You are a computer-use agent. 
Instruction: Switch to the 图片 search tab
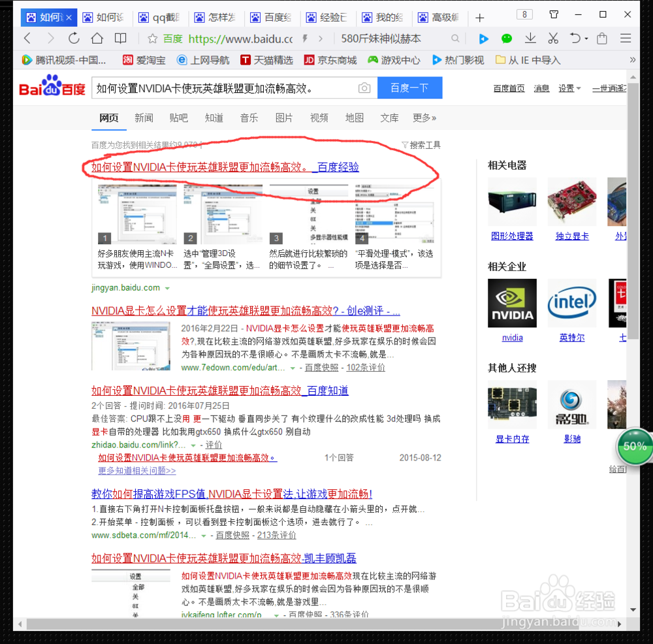(285, 118)
